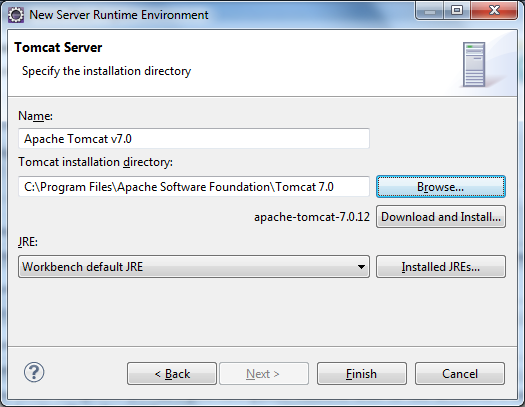Go to previous page with < Back
The height and width of the screenshot is (407, 525).
coord(172,374)
